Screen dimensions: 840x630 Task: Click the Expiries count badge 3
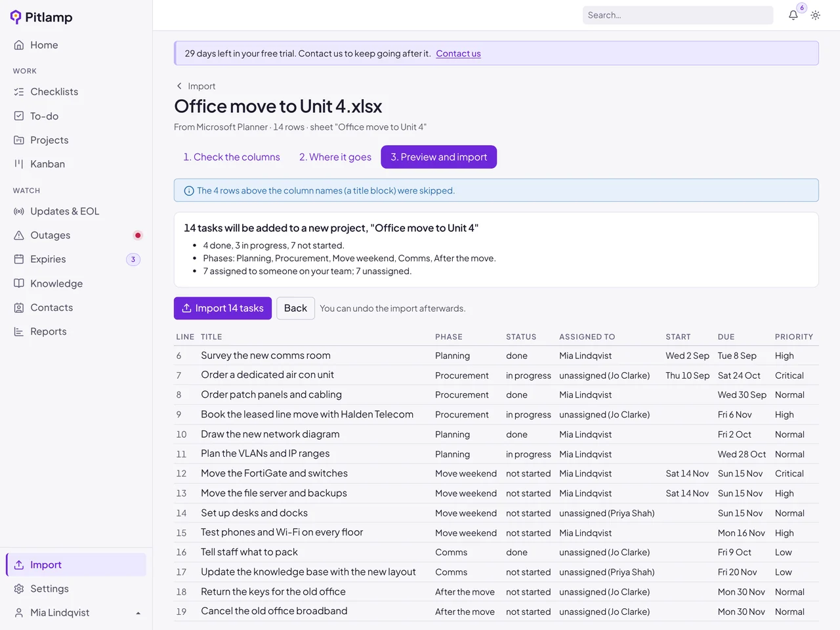point(133,259)
